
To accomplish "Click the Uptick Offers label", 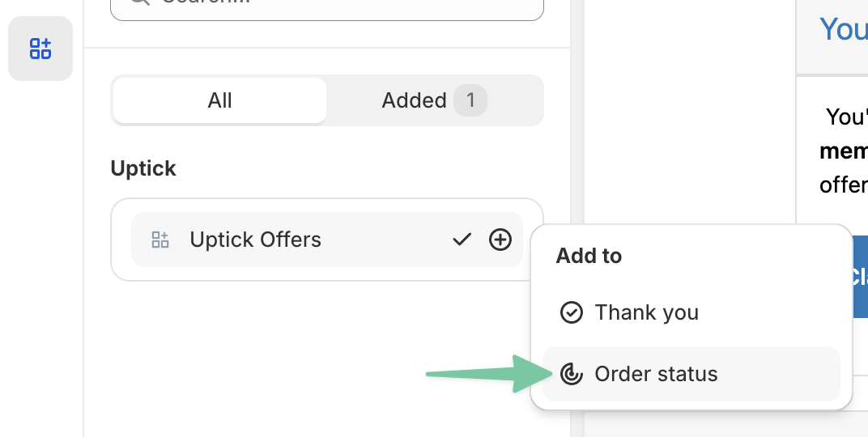I will (x=255, y=240).
